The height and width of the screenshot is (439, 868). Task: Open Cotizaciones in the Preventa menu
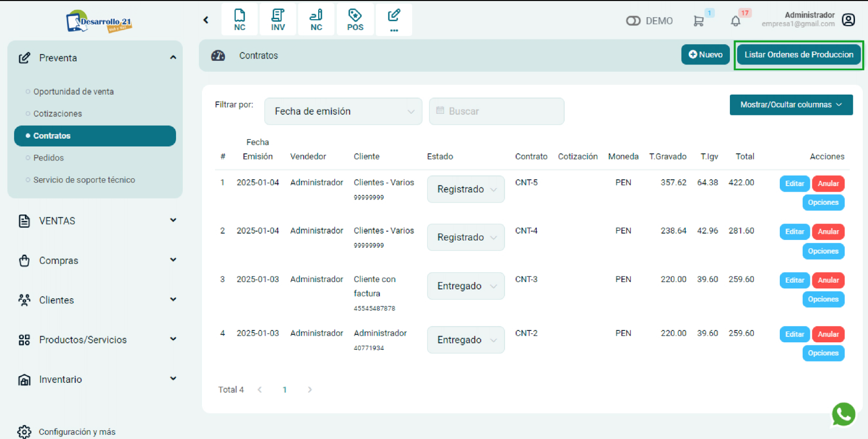tap(58, 114)
